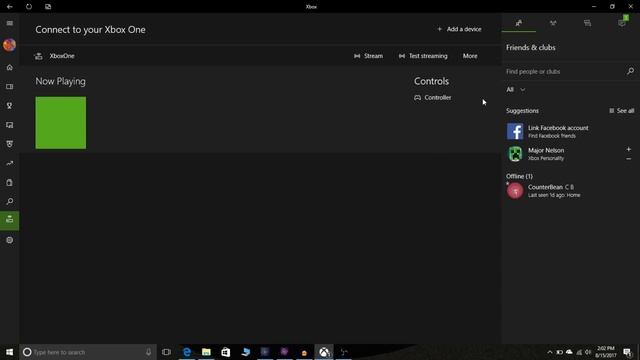
Task: Expand the All filter dropdown
Action: (x=516, y=89)
